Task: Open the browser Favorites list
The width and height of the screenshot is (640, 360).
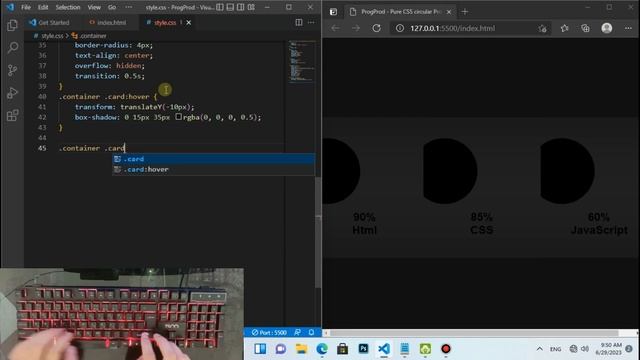Action: tap(564, 28)
